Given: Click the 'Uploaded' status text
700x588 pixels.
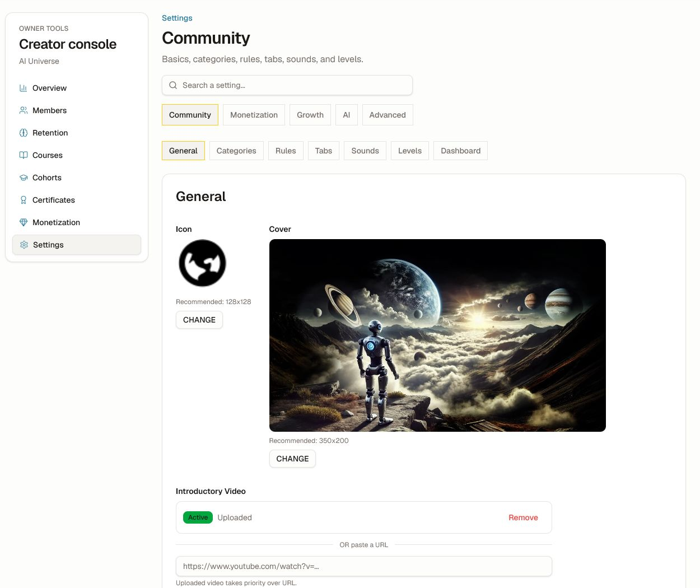Looking at the screenshot, I should tap(235, 517).
